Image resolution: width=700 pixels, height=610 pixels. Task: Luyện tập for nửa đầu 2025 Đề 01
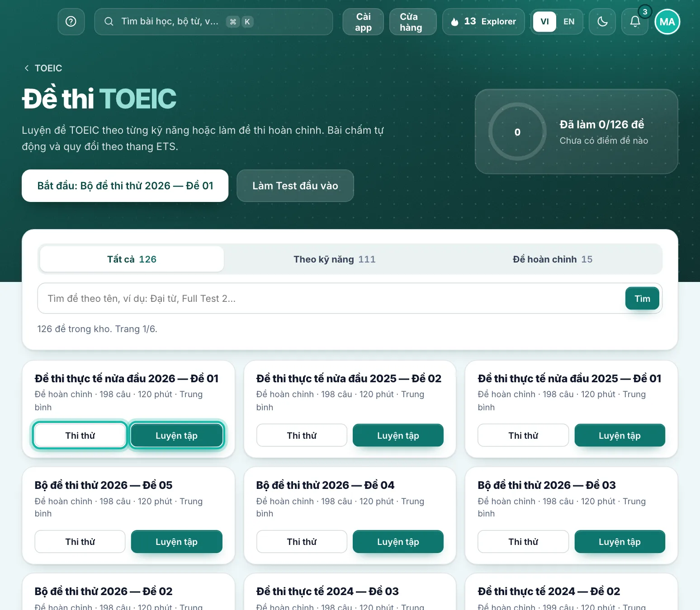[x=620, y=436]
